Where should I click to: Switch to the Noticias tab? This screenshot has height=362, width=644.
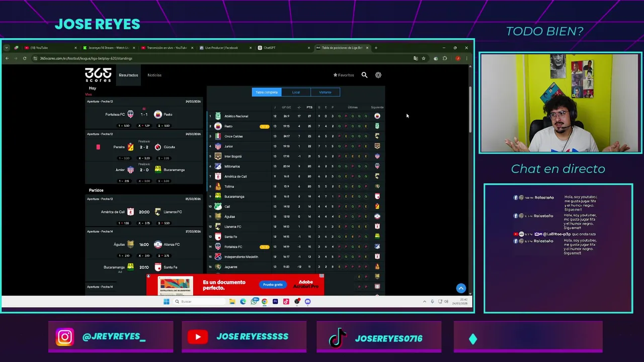154,75
